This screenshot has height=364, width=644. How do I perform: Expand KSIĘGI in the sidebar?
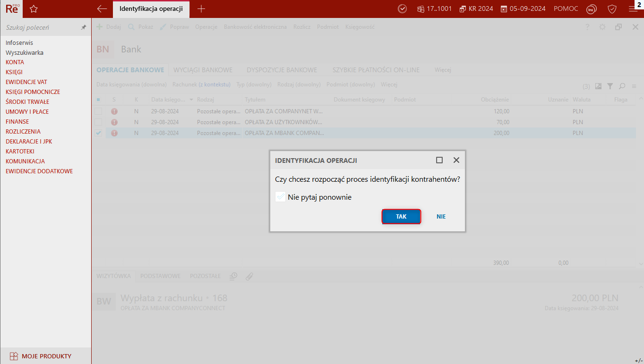click(14, 72)
